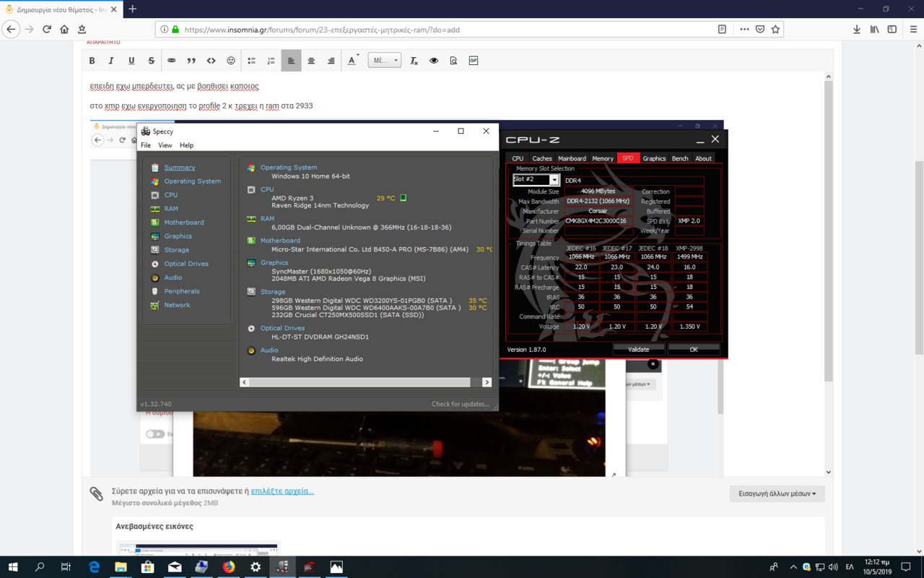This screenshot has width=924, height=578.
Task: Switch to About tab in CPU-Z
Action: coord(703,158)
